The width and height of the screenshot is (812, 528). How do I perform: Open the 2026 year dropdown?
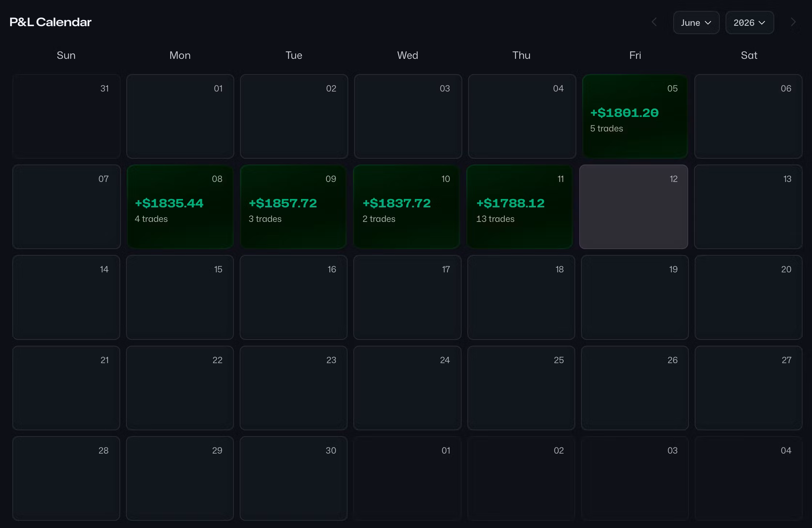pos(750,23)
